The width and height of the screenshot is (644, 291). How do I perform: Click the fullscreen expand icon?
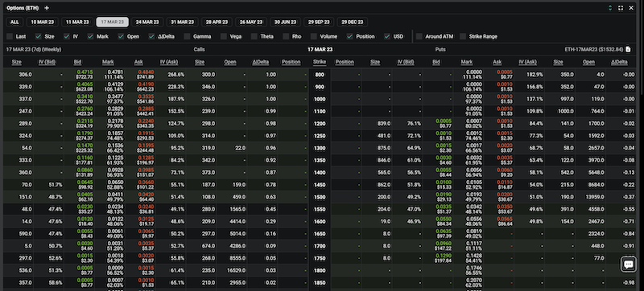pyautogui.click(x=621, y=8)
